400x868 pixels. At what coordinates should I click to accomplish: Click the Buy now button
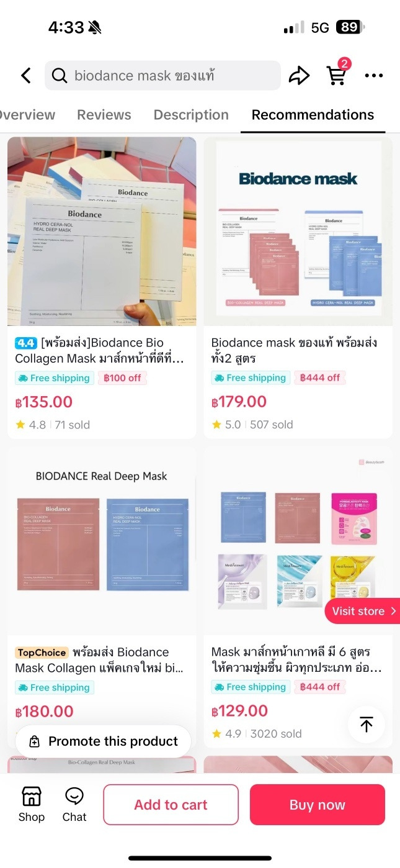[x=318, y=805]
